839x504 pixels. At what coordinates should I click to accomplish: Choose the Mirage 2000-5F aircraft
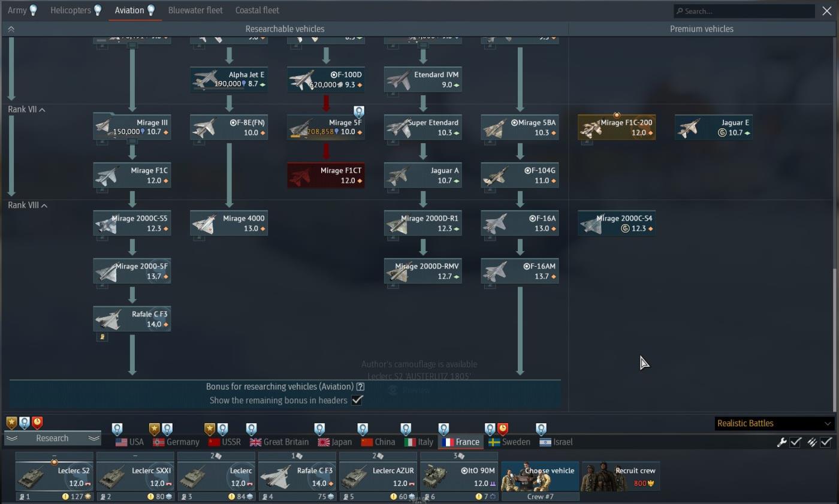(132, 271)
